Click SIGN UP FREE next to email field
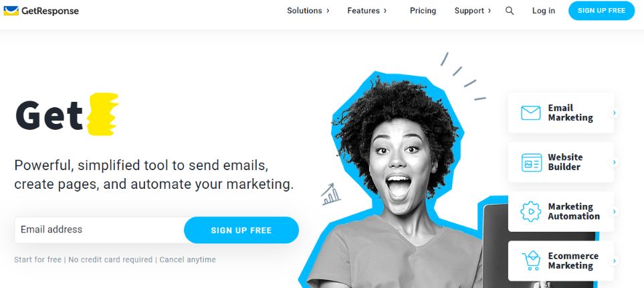 point(241,230)
